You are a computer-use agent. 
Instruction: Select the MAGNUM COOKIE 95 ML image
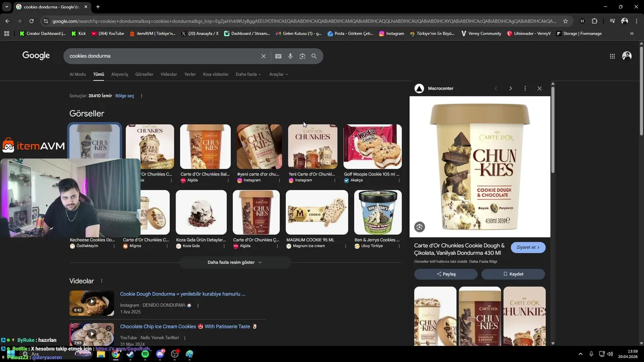[x=317, y=212]
